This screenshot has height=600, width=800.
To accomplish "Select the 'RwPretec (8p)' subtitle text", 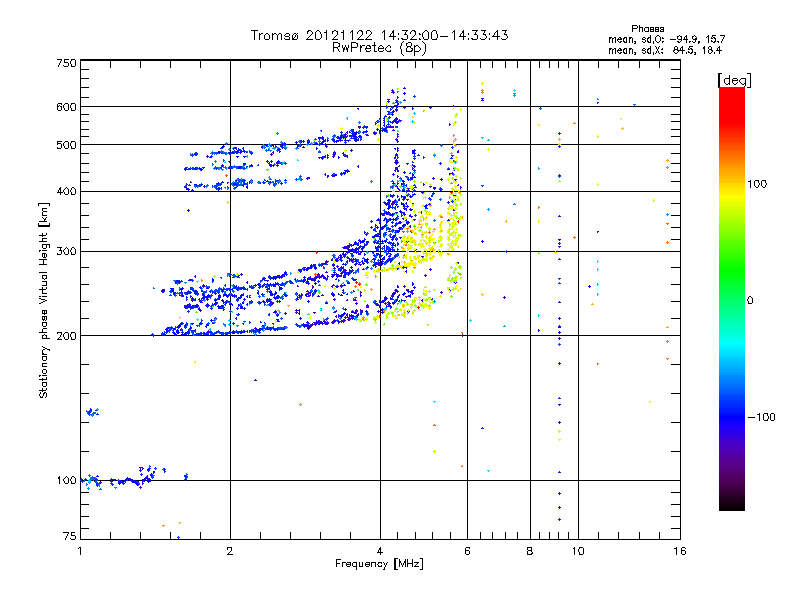I will coord(379,48).
